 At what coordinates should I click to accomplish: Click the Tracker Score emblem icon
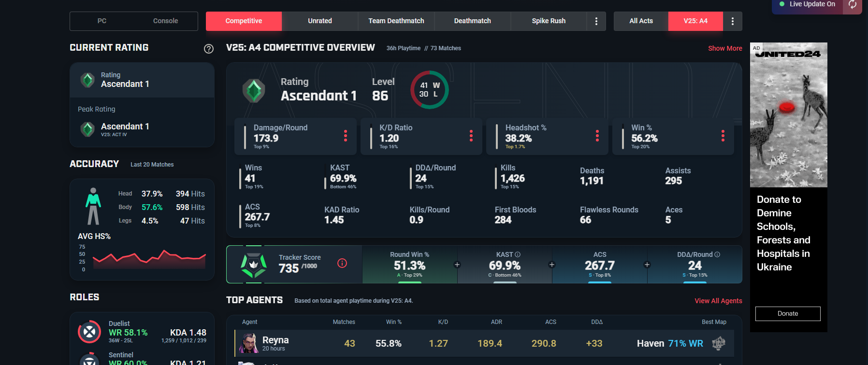point(254,265)
